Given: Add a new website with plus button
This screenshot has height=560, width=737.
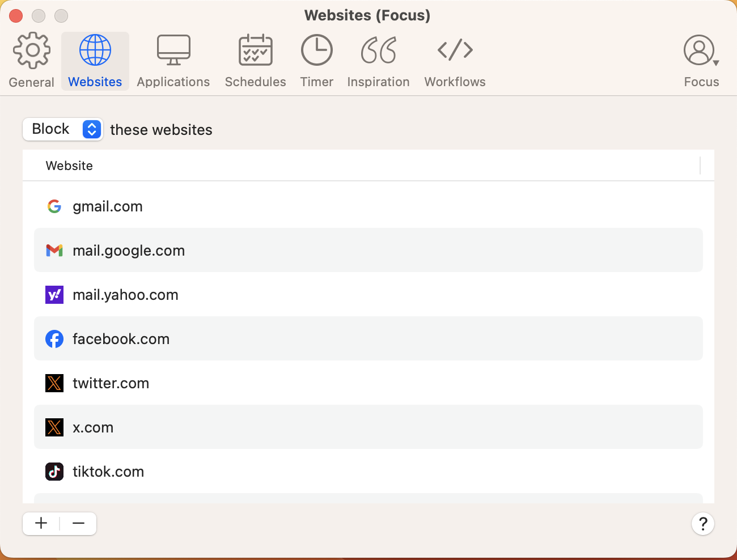Looking at the screenshot, I should (x=41, y=523).
